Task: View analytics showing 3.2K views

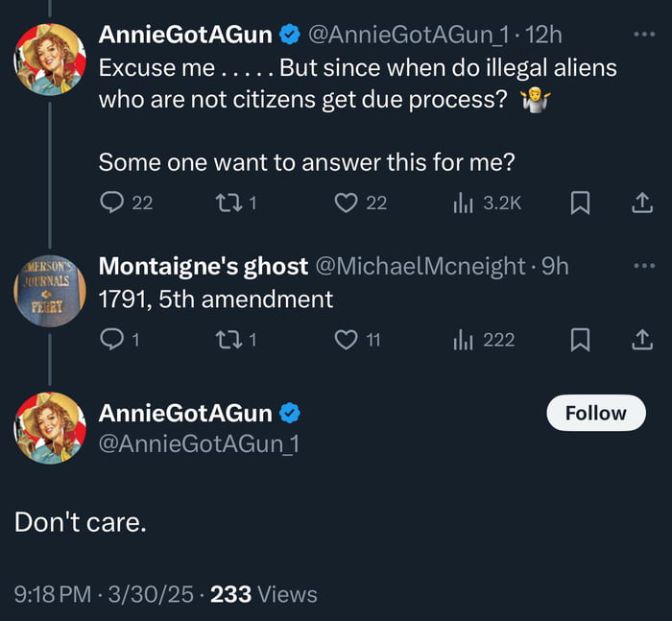Action: (464, 203)
